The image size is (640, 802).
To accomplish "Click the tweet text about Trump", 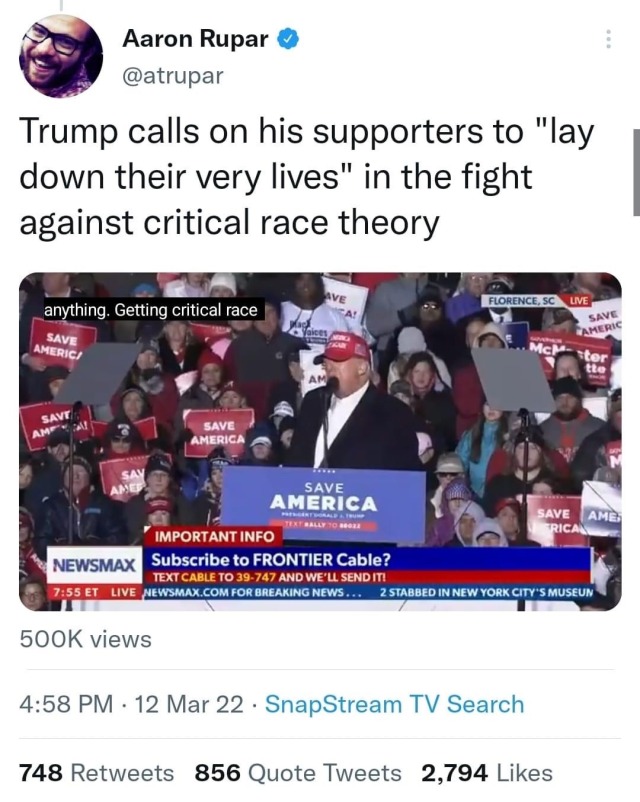I will coord(306,177).
